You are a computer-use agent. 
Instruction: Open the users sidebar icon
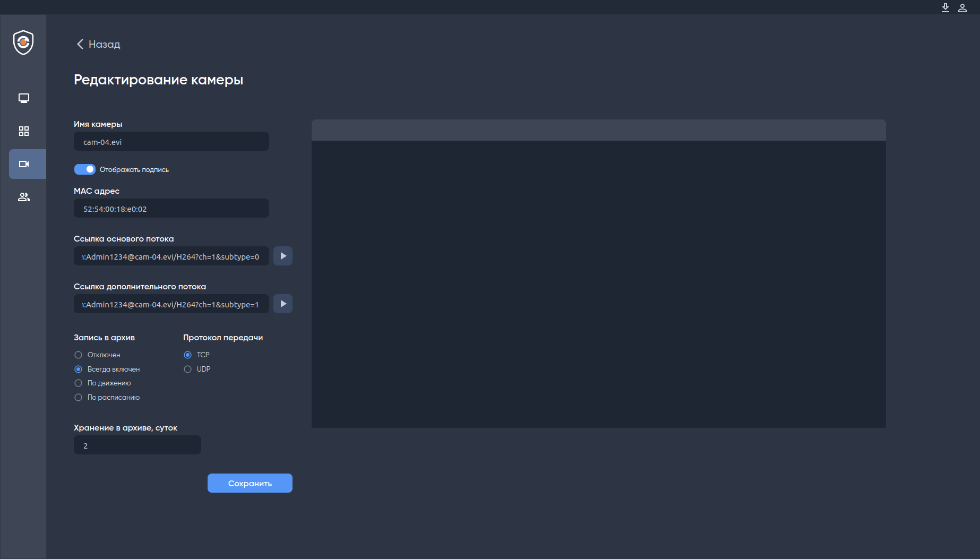[24, 197]
